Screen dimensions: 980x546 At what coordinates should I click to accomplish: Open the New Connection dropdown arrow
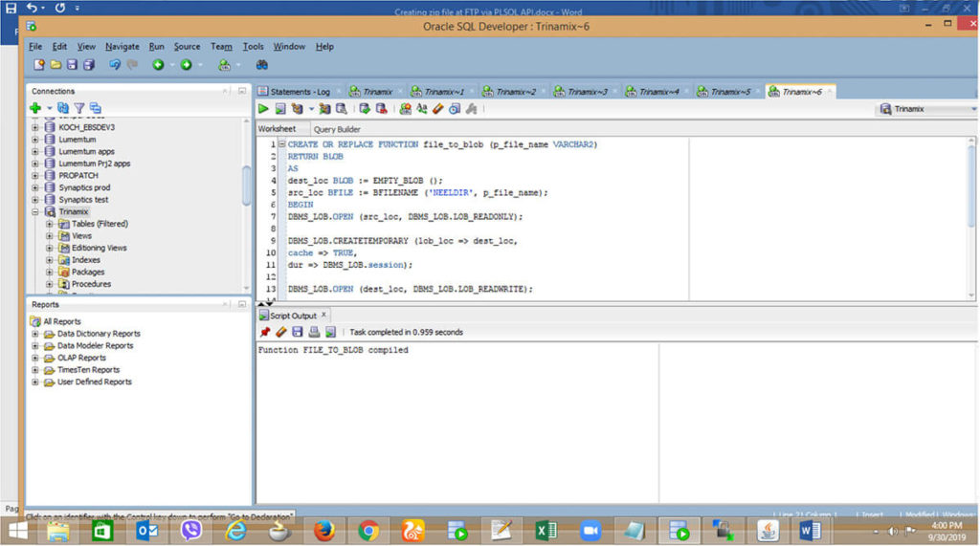tap(49, 108)
